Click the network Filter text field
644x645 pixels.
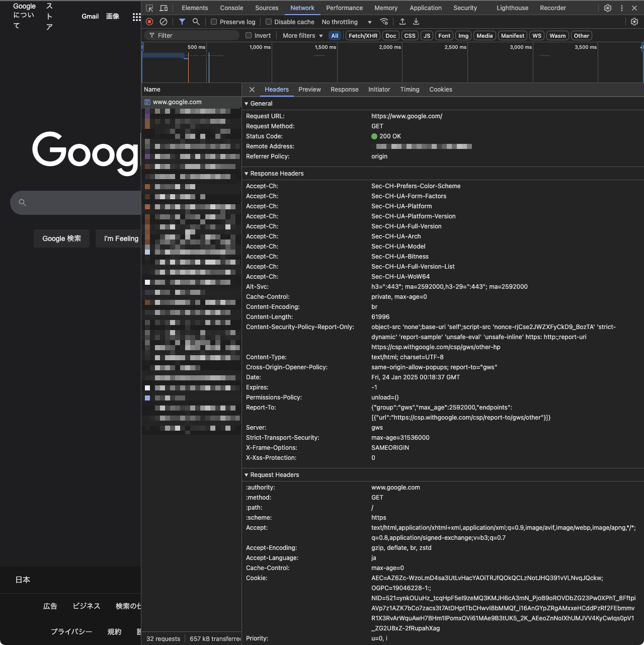191,36
